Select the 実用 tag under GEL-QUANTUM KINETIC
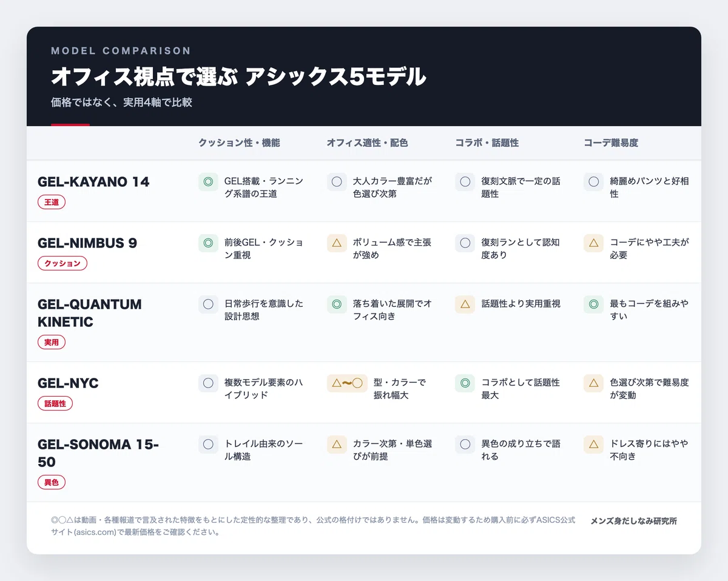This screenshot has width=728, height=581. (52, 343)
